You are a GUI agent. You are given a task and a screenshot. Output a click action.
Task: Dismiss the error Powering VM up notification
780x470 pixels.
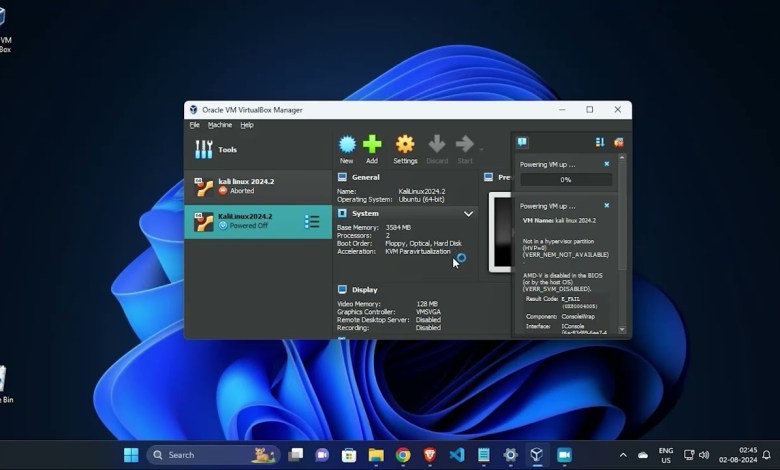click(606, 205)
